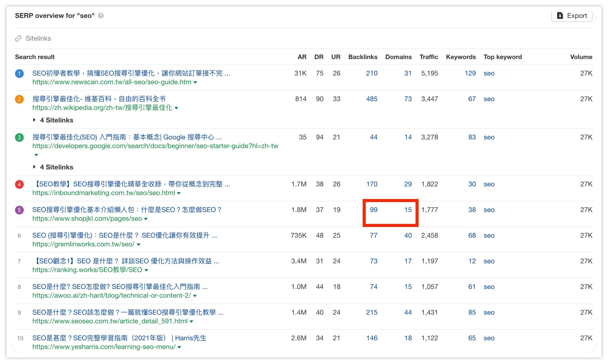Open dropdown arrow beside newscan.com.tw URL
The width and height of the screenshot is (608, 364).
coord(195,82)
